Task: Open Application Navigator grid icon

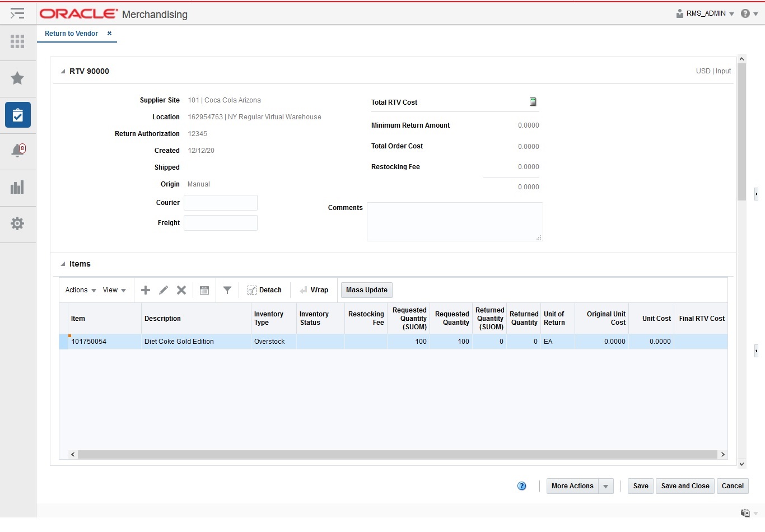Action: (17, 42)
